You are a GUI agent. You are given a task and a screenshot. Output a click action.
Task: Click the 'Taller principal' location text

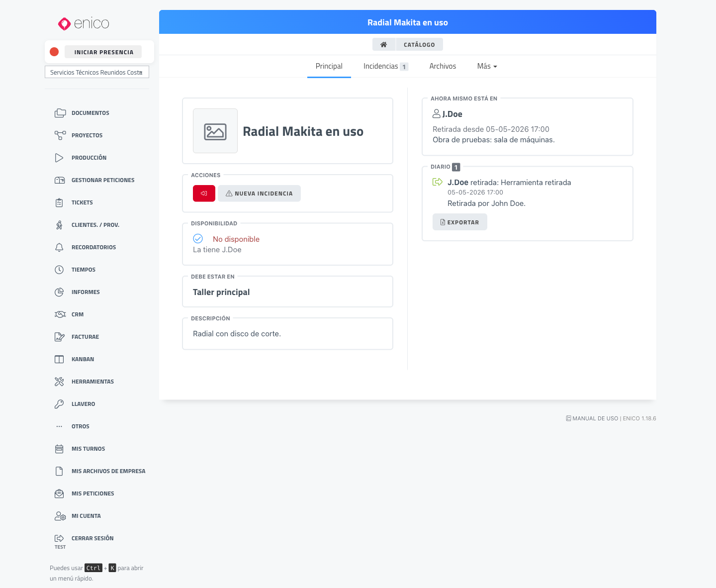(x=221, y=292)
